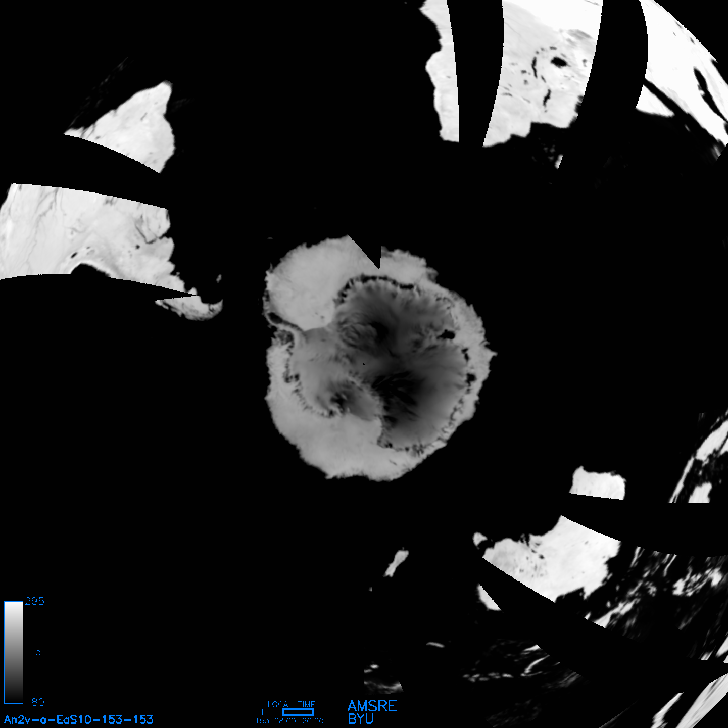728x728 pixels.
Task: Select the 295 maximum scale value
Action: 34,601
